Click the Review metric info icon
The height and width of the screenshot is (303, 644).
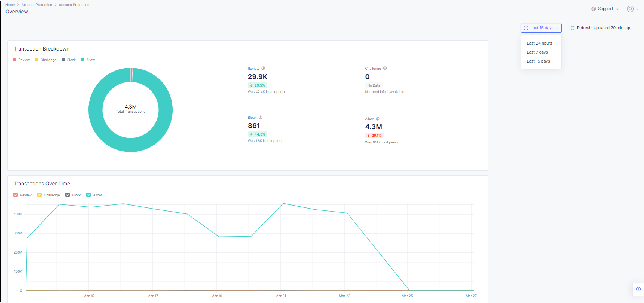point(264,68)
